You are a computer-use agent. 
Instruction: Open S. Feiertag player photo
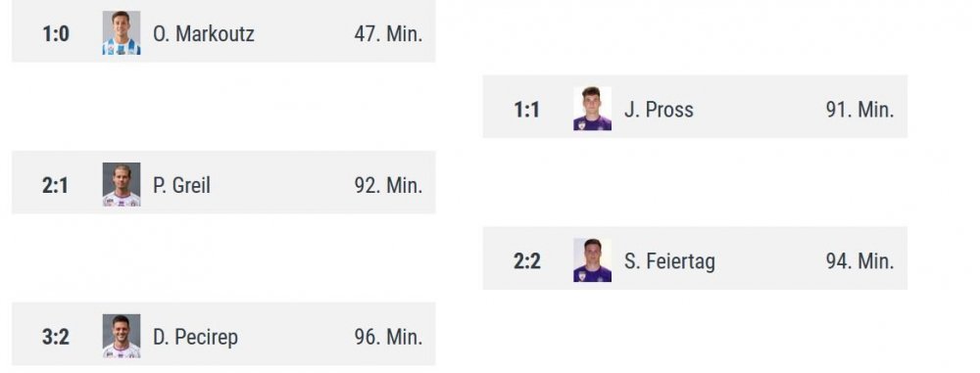coord(593,260)
